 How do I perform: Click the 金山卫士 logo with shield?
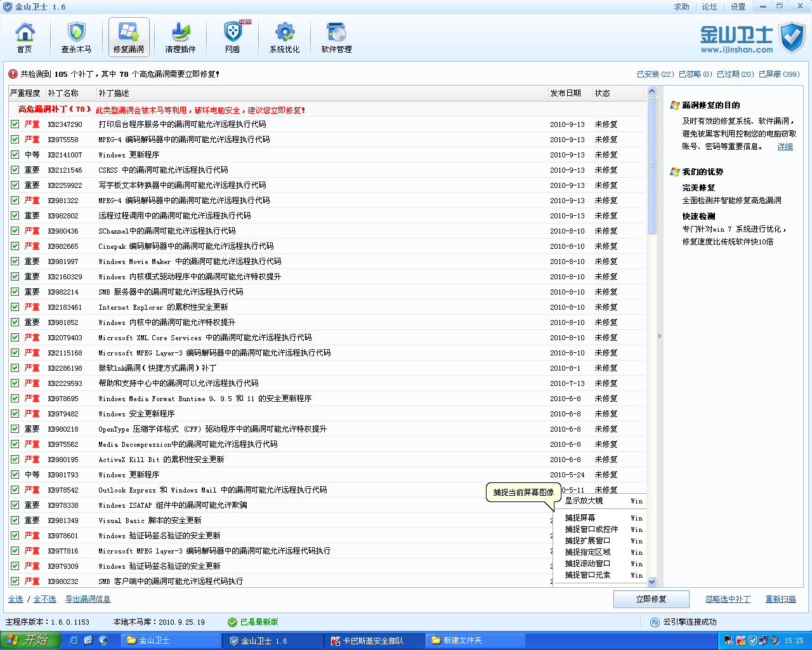point(752,38)
